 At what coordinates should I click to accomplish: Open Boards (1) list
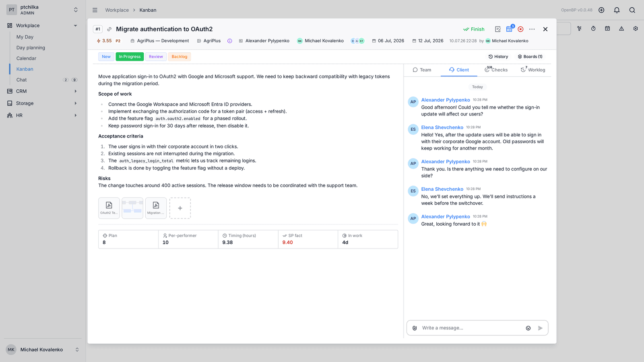pyautogui.click(x=530, y=57)
